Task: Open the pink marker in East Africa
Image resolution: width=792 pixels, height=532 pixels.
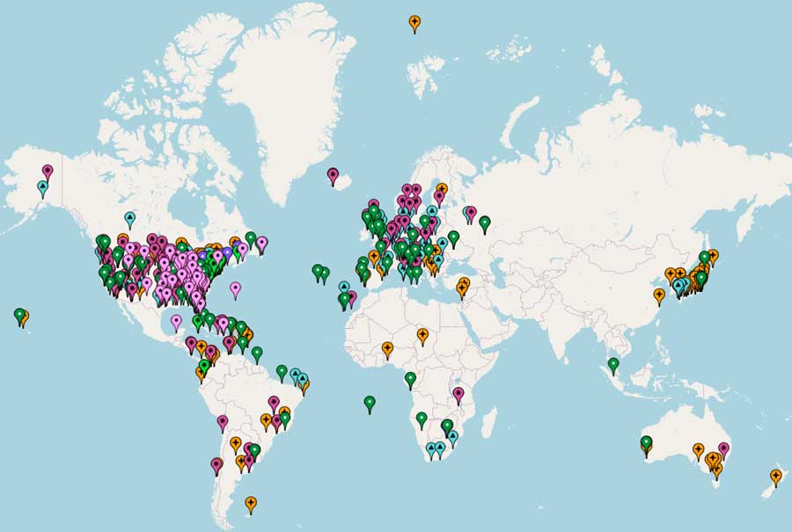Action: (x=458, y=394)
